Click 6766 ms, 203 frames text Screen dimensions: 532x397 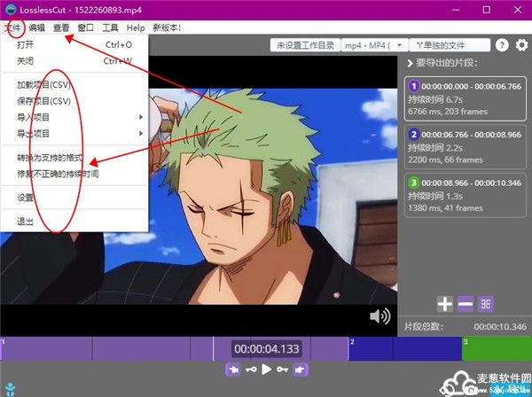click(448, 112)
